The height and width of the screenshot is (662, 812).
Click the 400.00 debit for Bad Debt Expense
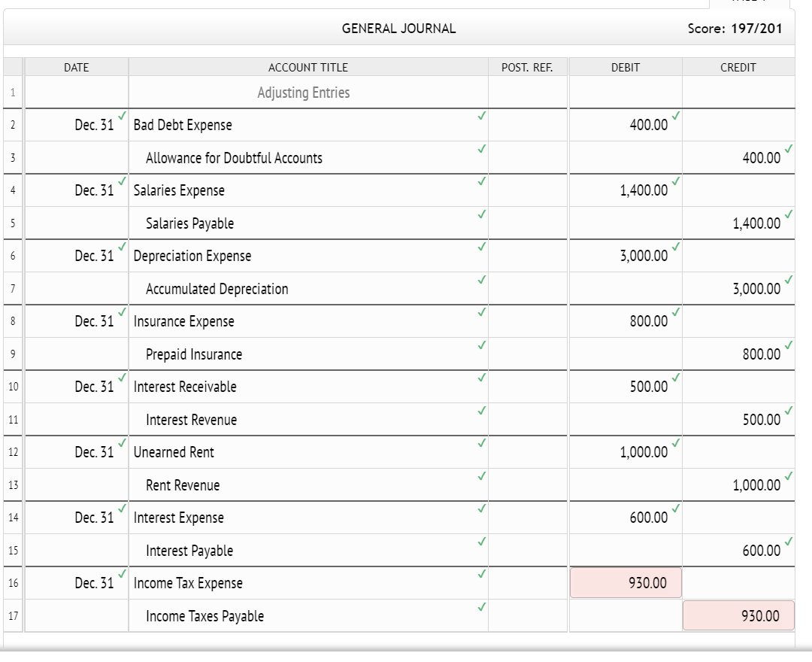click(x=648, y=125)
